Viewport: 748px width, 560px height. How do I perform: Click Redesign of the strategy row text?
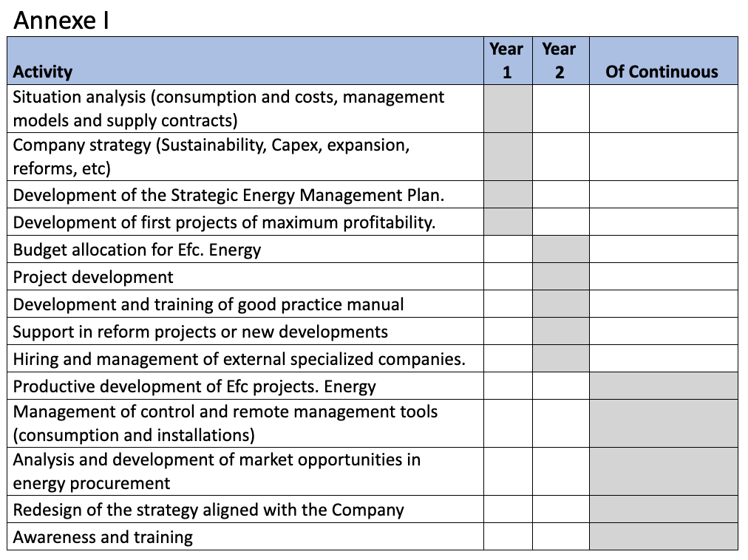pyautogui.click(x=208, y=510)
